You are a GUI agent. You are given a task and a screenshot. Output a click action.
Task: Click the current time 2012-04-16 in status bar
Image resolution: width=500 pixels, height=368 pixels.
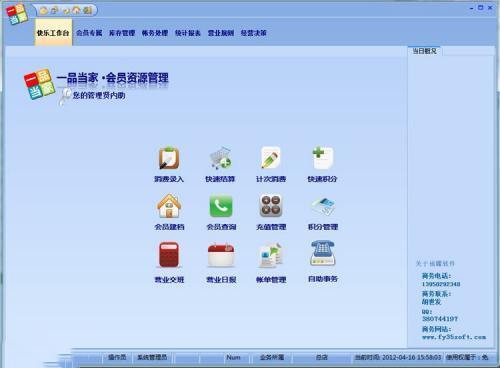tap(398, 357)
